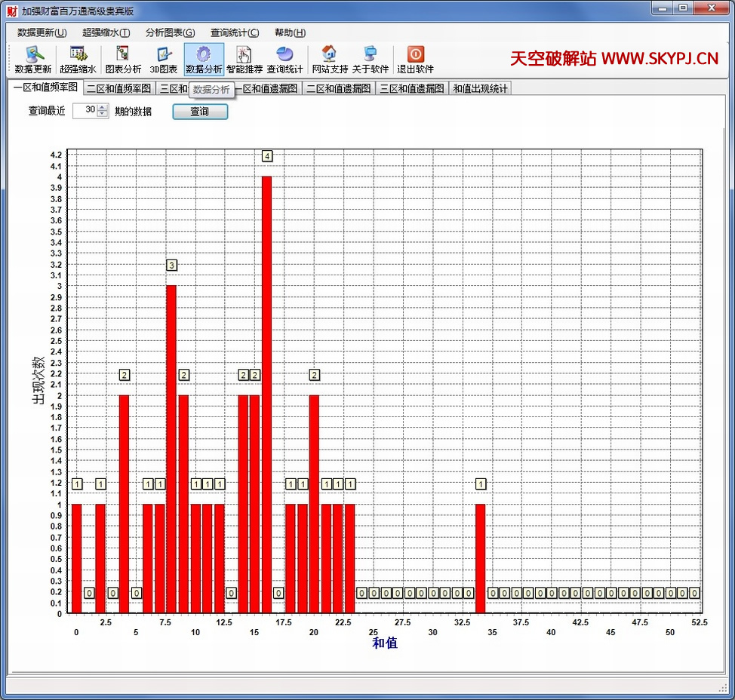Image resolution: width=735 pixels, height=700 pixels.
Task: Click the tallest red bar labeled 4
Action: tap(266, 392)
